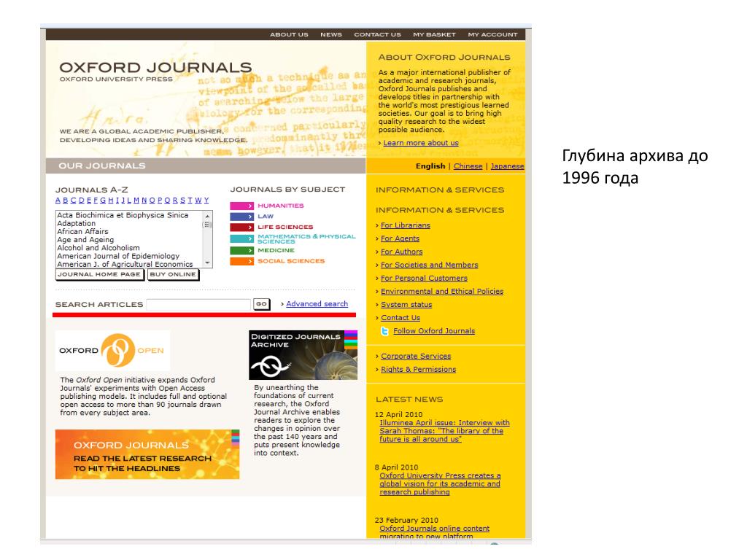Image resolution: width=747 pixels, height=560 pixels.
Task: Jump to journals starting with W
Action: point(198,201)
